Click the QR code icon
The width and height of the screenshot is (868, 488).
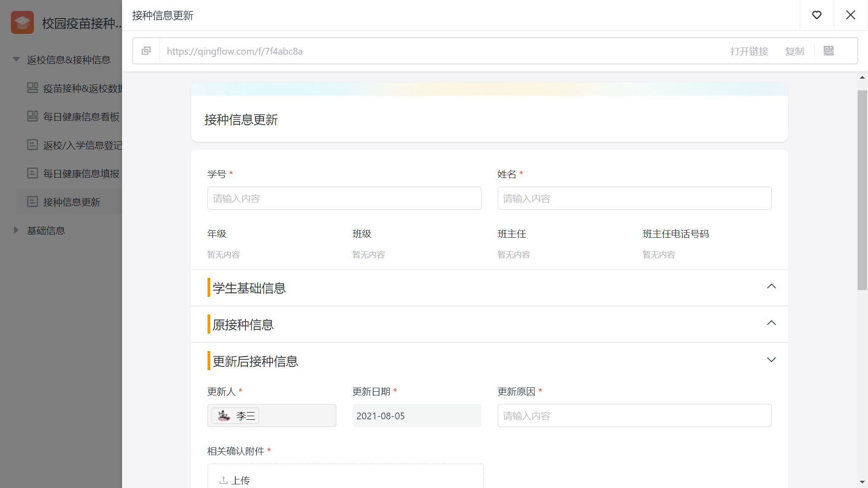[828, 51]
